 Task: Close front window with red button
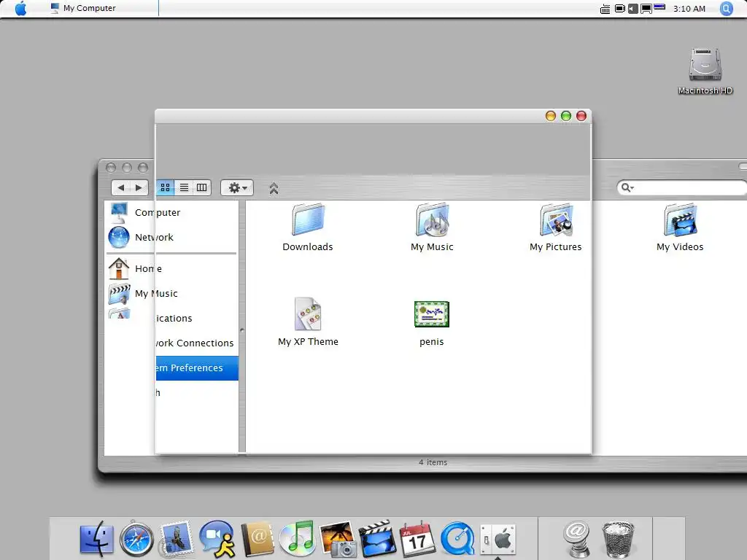tap(581, 116)
